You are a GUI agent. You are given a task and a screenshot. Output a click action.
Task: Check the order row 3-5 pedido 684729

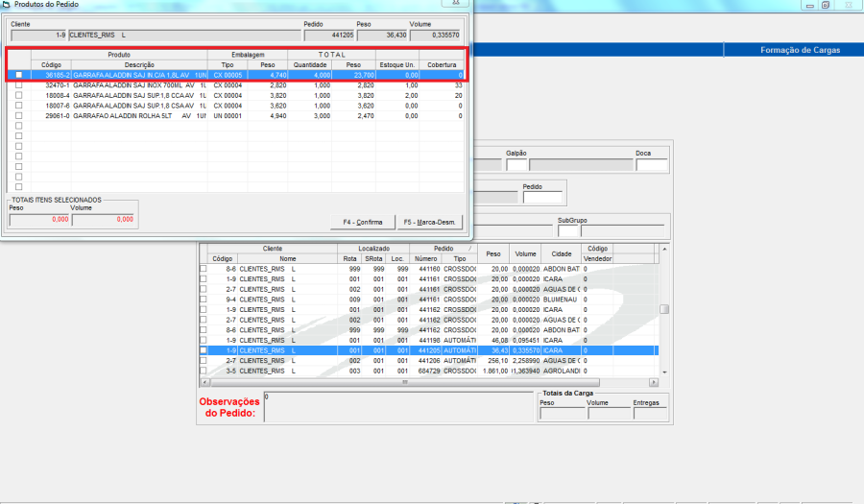(x=204, y=371)
